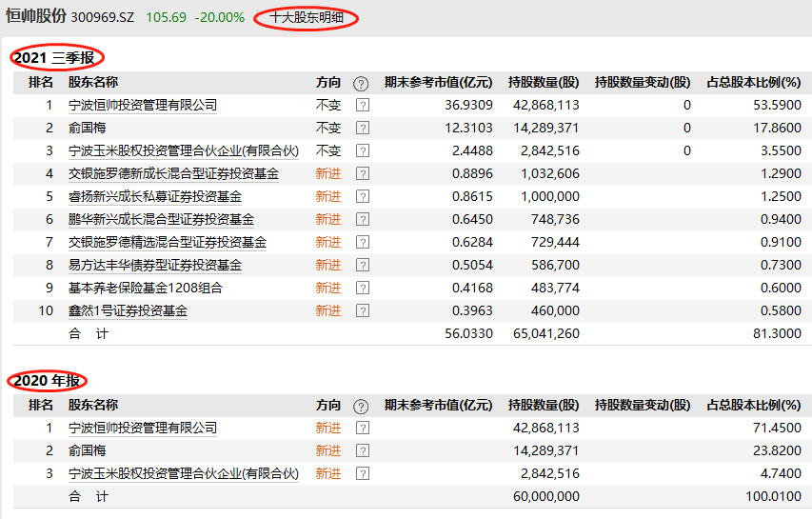Open 鹏华新兴成长混合型证券投资基金 link
Screen dimensions: 812x519
[161, 219]
